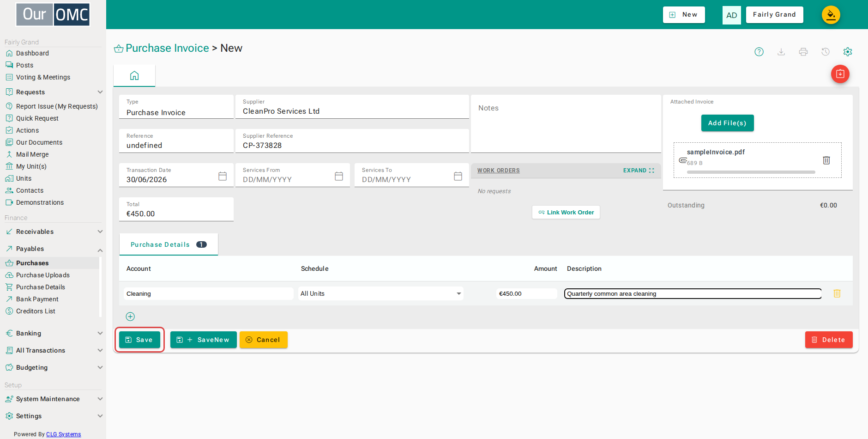
Task: Click the yellow paint bucket theme icon
Action: (831, 15)
